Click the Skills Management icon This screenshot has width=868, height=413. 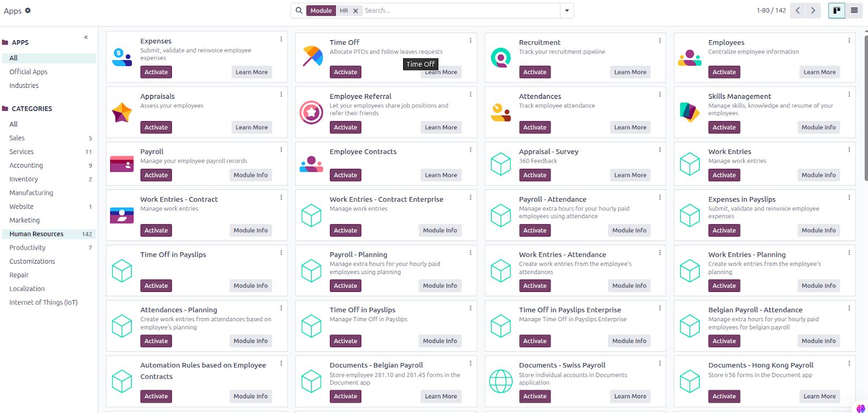(x=690, y=112)
